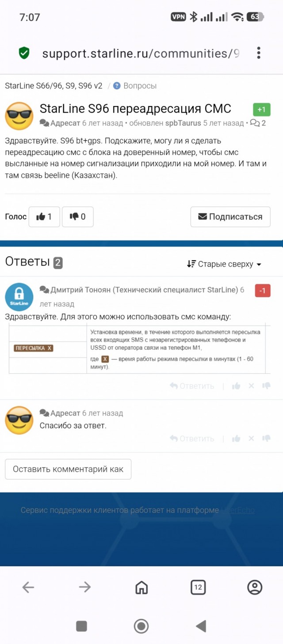Go forward with the browser forward arrow
Screen dimensions: 283x644
(84, 587)
